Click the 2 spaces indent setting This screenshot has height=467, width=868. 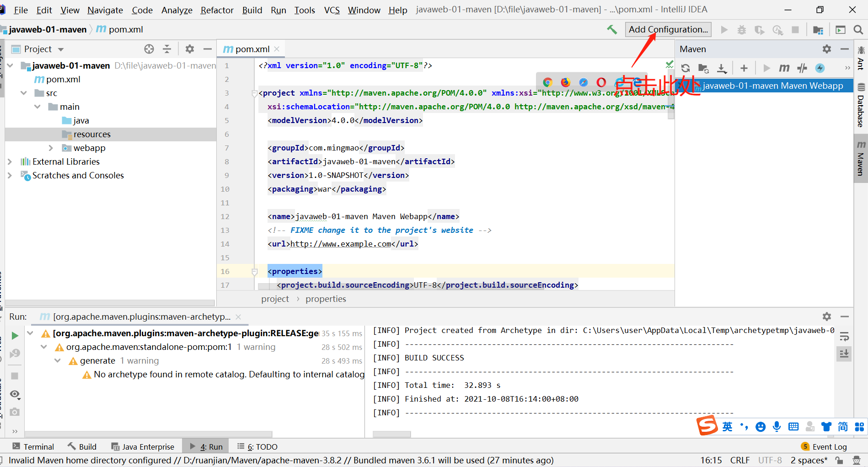[809, 460]
